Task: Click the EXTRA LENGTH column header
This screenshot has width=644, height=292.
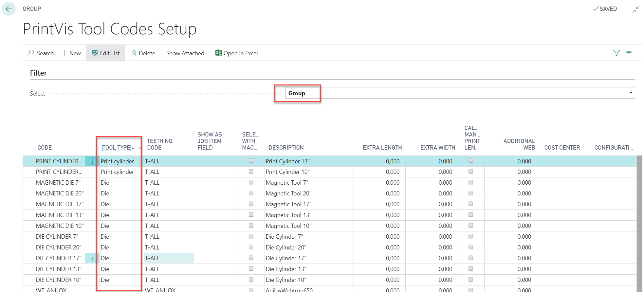Action: point(382,148)
